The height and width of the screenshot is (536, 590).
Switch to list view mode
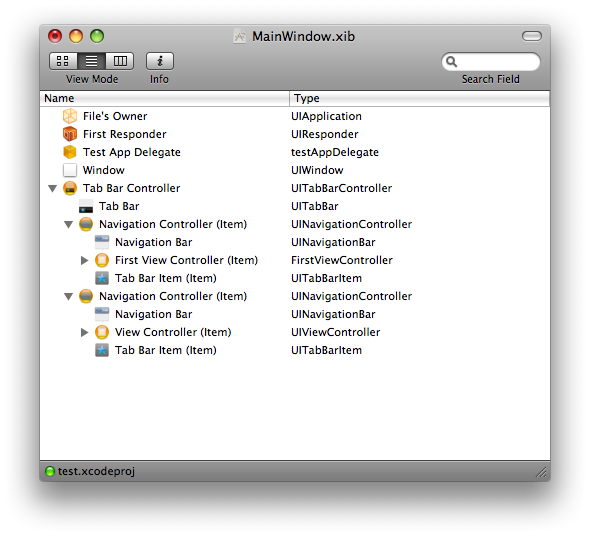coord(91,61)
